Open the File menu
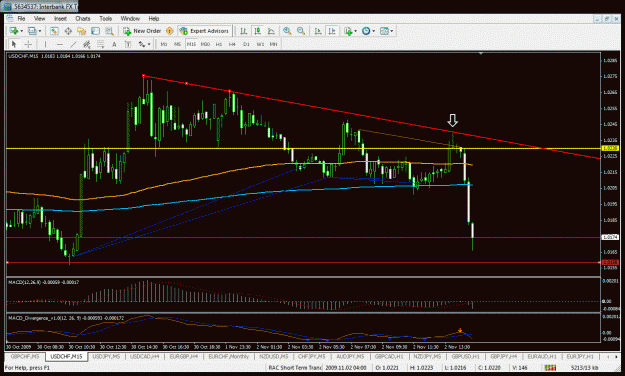Viewport: 625px width, 376px height. 21,19
